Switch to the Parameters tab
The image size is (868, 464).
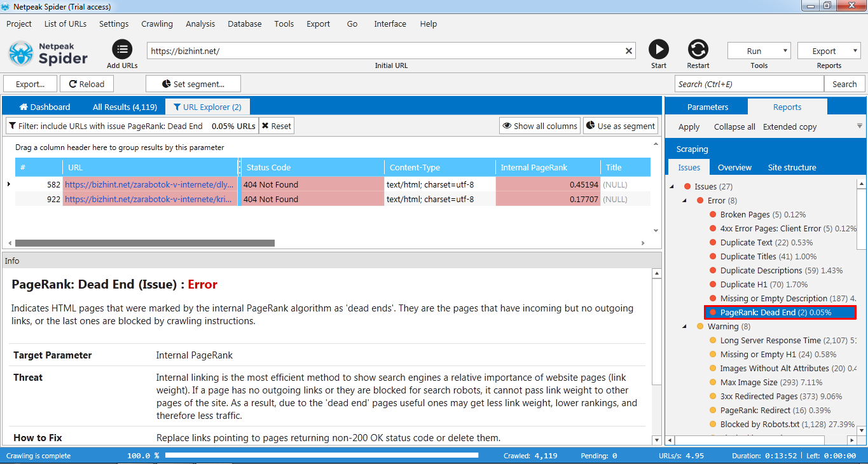(708, 107)
